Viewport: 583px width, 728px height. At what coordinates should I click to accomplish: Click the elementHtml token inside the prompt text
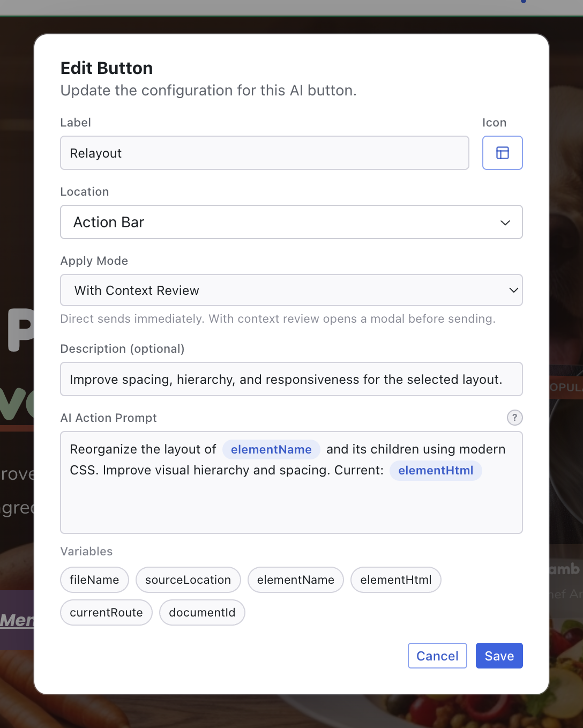[x=436, y=470]
